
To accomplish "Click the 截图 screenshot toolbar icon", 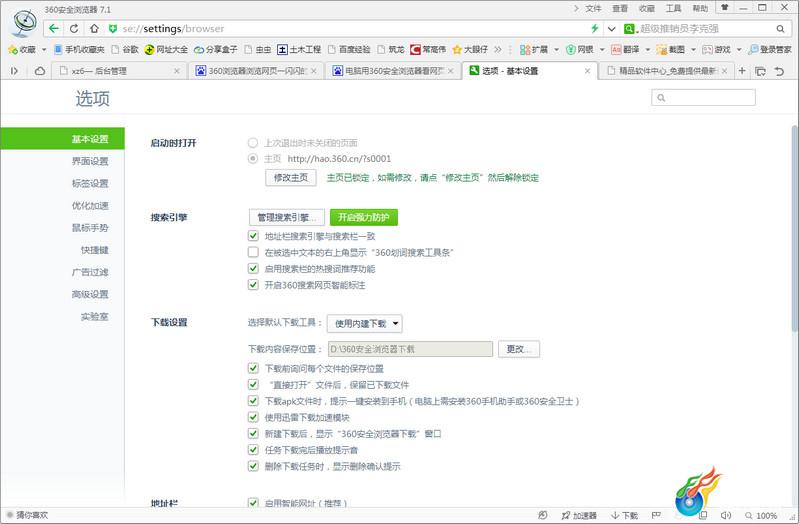I will tap(671, 49).
